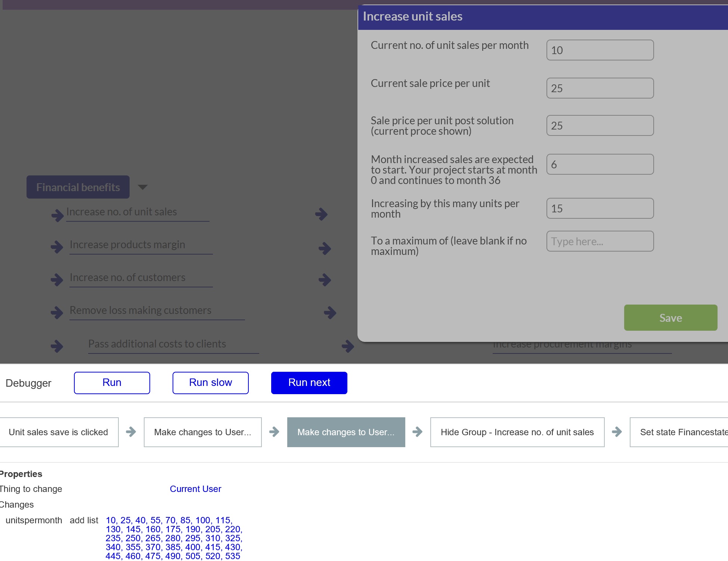Click arrow left of Increase no. of unit sales
Image resolution: width=728 pixels, height=561 pixels.
tap(58, 215)
